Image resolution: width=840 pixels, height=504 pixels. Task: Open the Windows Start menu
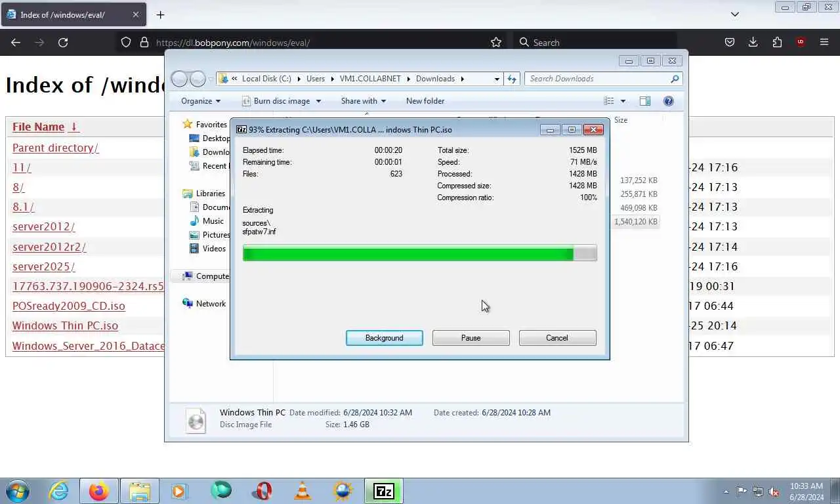18,491
